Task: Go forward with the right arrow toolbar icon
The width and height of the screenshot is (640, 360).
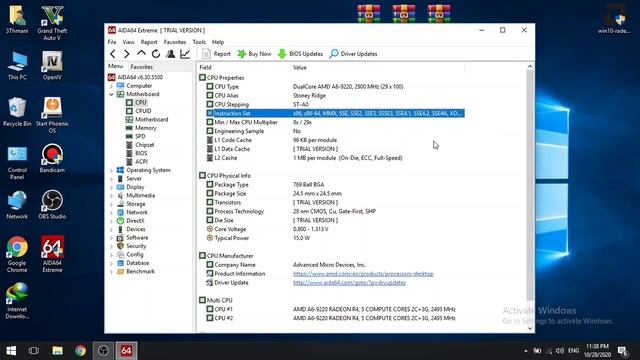Action: tap(127, 54)
